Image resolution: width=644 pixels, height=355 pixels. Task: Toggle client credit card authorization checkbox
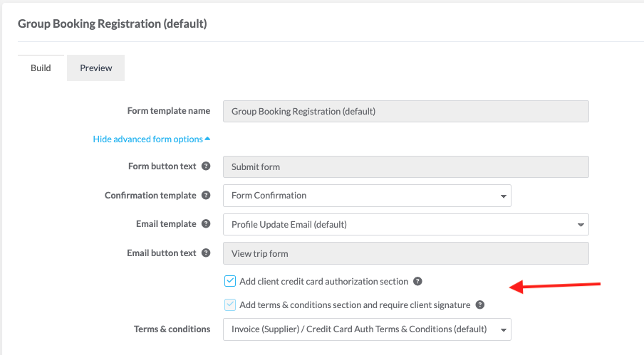tap(230, 281)
